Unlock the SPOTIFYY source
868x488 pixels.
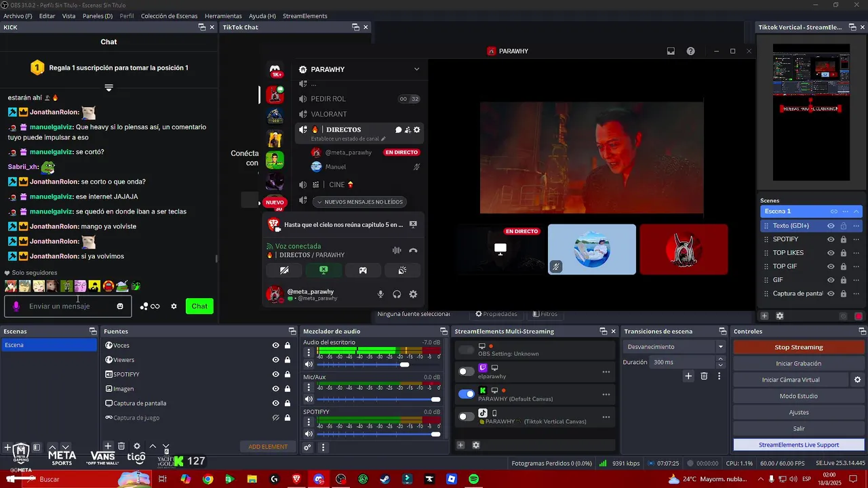[x=288, y=374]
